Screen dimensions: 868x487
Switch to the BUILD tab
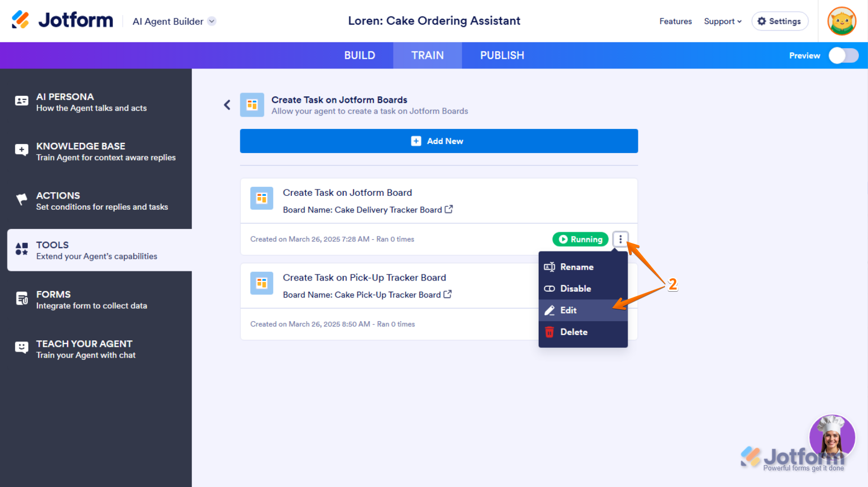[x=359, y=55]
